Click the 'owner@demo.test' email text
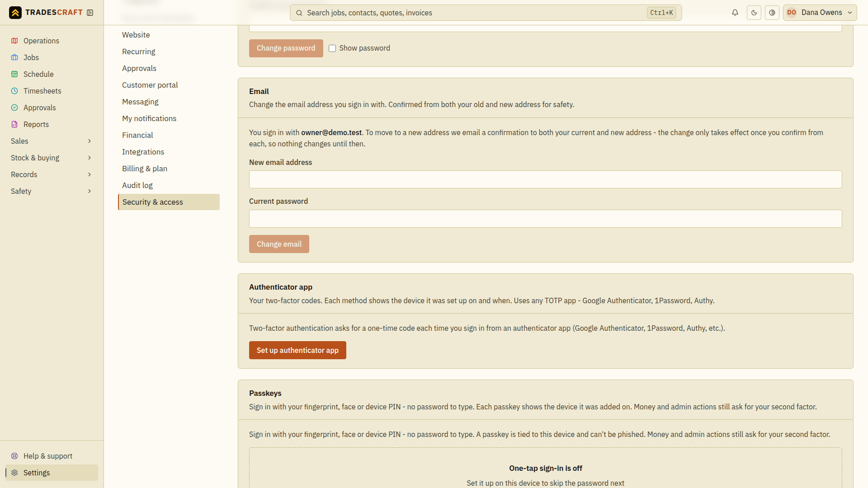Screen dimensions: 868x488 331,132
